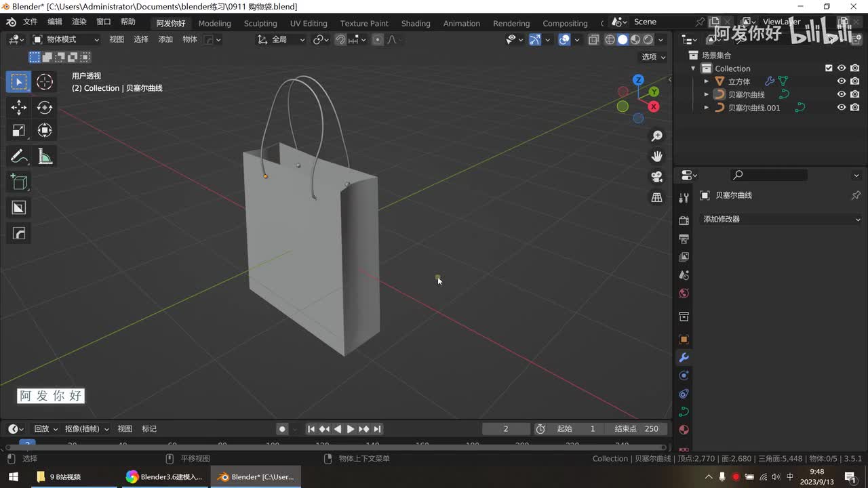Screen dimensions: 868x488
Task: Toggle snapping magnet in header
Action: pyautogui.click(x=340, y=39)
